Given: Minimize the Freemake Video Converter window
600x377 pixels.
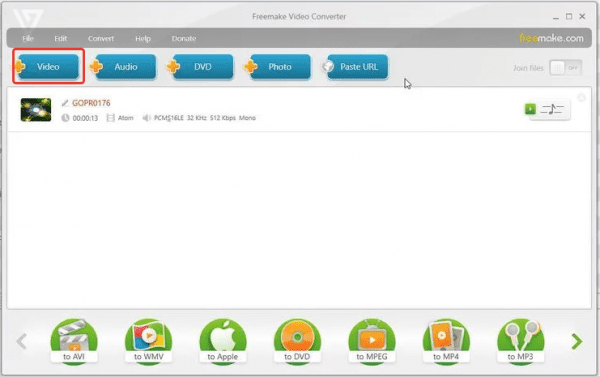Looking at the screenshot, I should click(556, 17).
